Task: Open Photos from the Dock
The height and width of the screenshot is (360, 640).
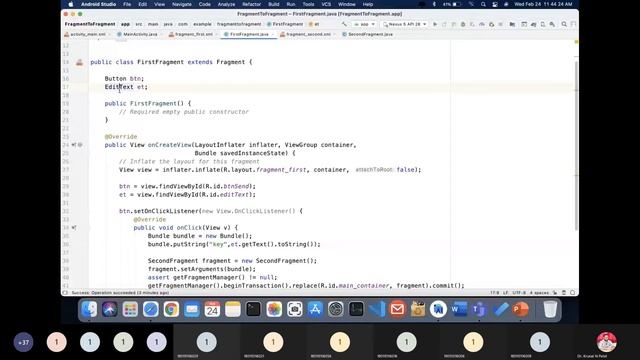Action: point(274,309)
